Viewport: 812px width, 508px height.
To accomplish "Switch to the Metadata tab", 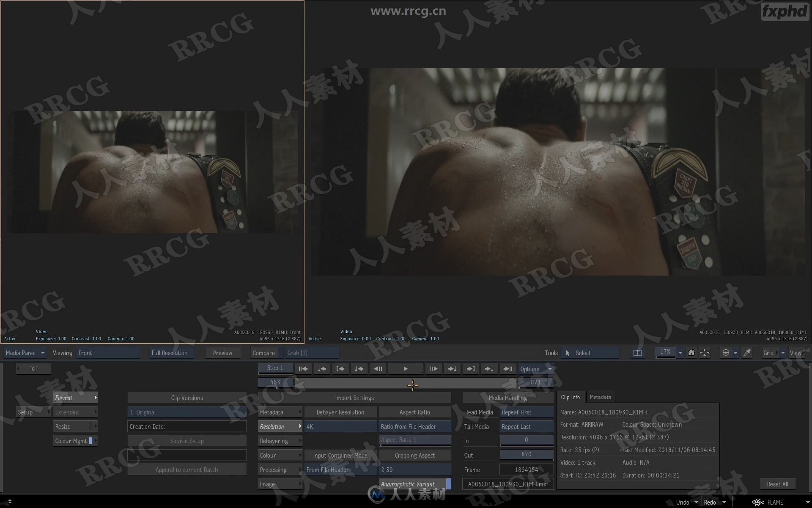I will click(601, 397).
